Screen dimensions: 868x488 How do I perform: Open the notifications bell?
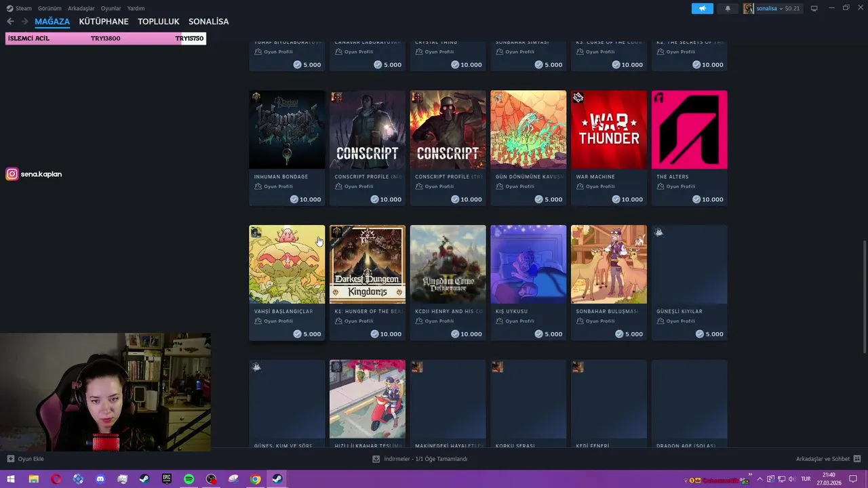click(728, 8)
